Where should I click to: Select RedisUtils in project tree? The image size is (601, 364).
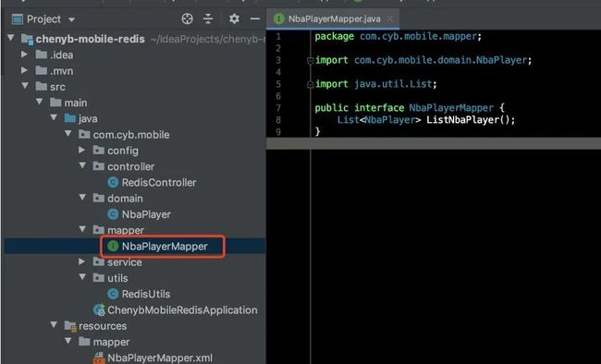tap(146, 294)
